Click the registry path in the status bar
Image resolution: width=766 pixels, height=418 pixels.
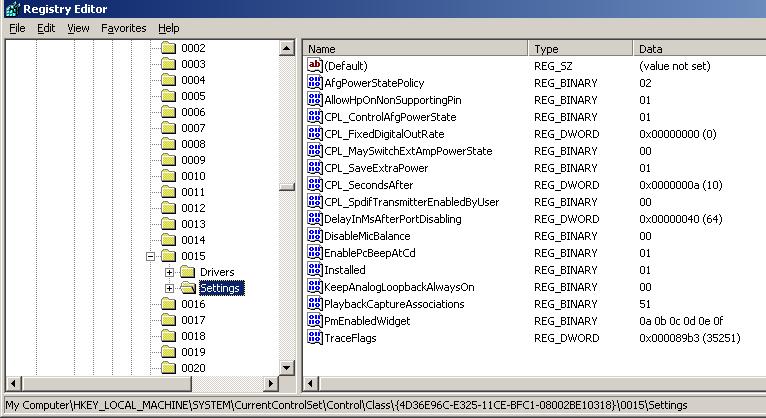coord(346,405)
